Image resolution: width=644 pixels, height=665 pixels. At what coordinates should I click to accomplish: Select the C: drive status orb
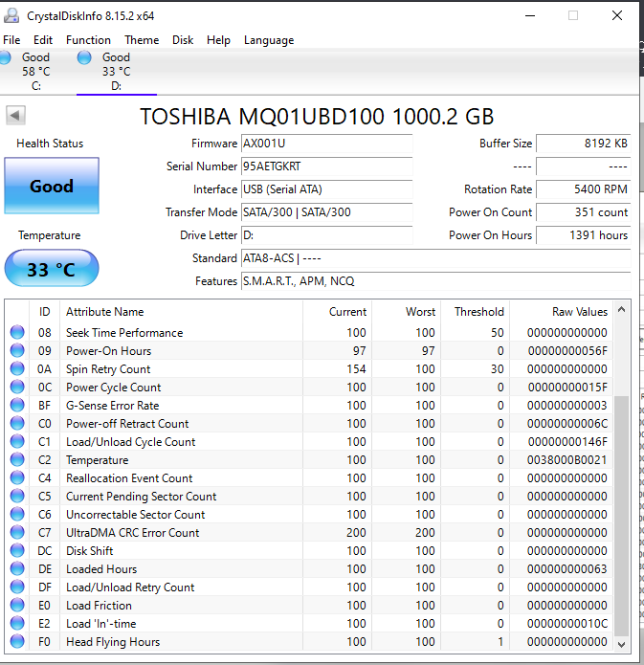(4, 58)
